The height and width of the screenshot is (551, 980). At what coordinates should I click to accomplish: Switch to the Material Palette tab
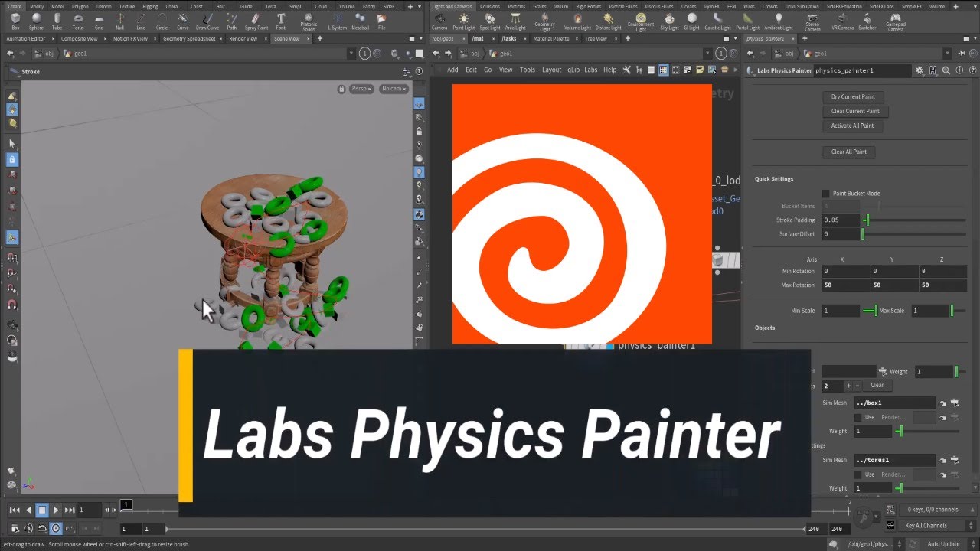pyautogui.click(x=551, y=38)
